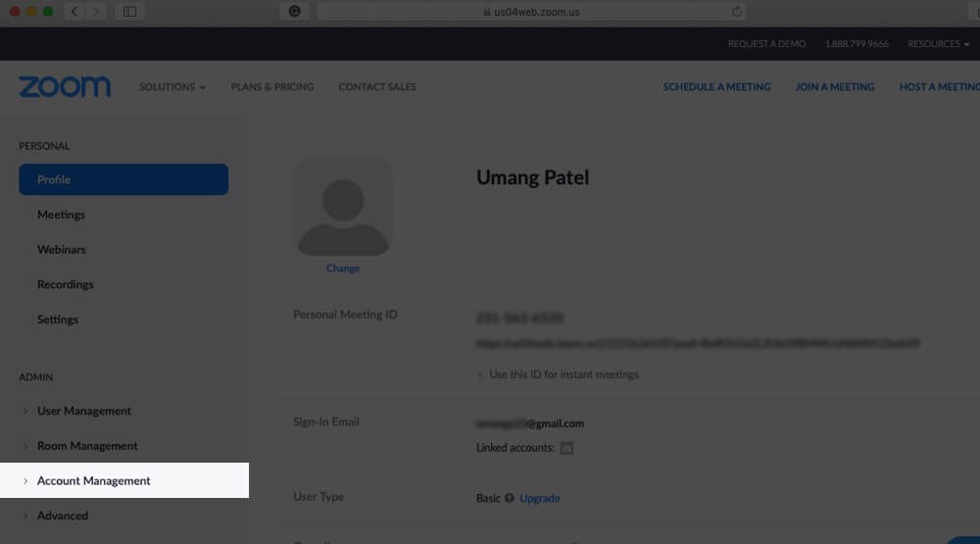Click Join a Meeting link

click(x=835, y=87)
